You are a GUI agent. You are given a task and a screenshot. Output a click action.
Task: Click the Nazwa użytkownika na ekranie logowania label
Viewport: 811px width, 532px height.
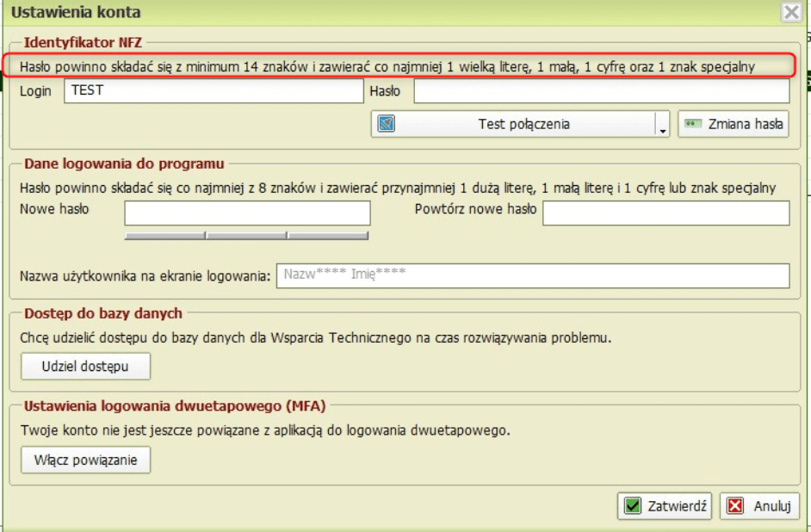[145, 276]
